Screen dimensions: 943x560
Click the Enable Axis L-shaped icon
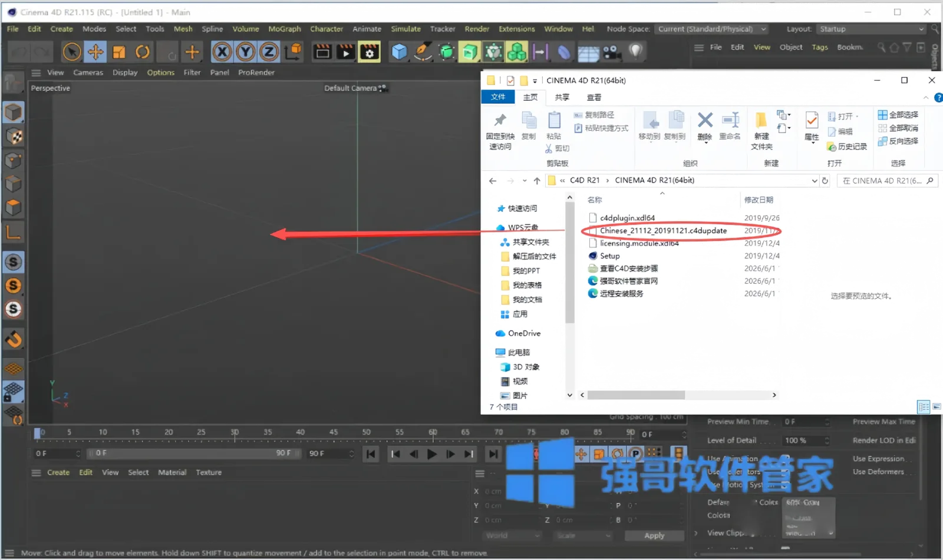click(x=14, y=232)
